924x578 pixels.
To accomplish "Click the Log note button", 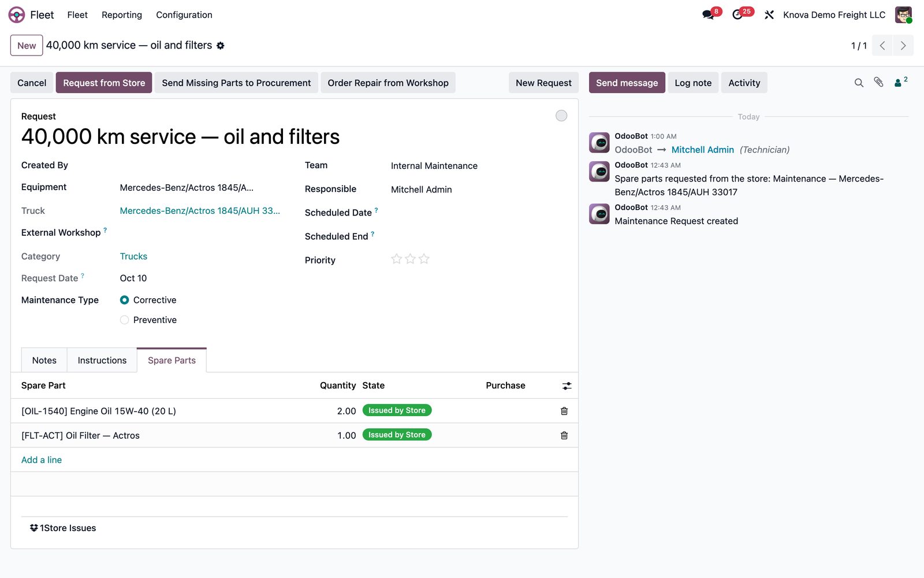I will [x=693, y=83].
